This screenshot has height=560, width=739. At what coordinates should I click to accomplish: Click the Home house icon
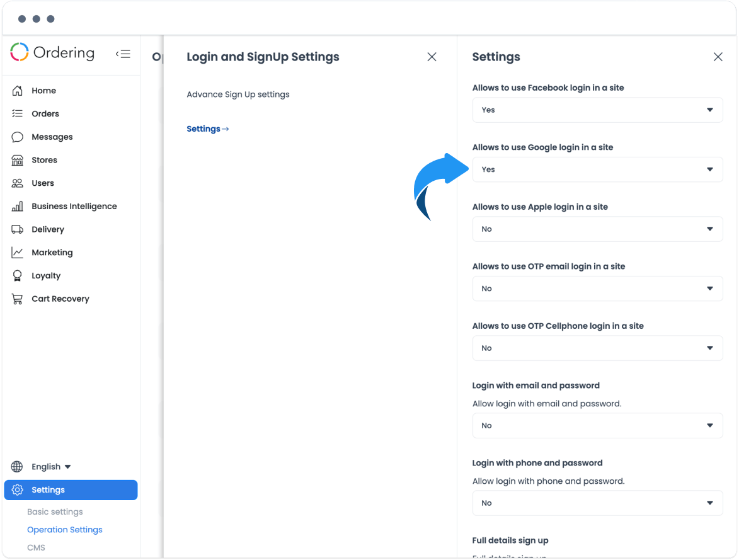(18, 91)
